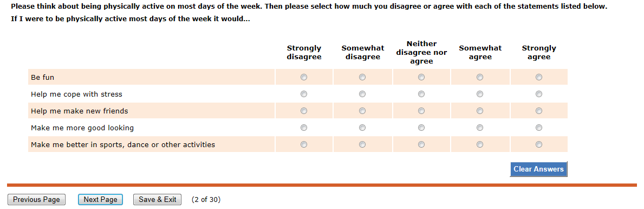This screenshot has width=644, height=209.
Task: Mark Strongly disagree for make new friends
Action: pyautogui.click(x=303, y=111)
